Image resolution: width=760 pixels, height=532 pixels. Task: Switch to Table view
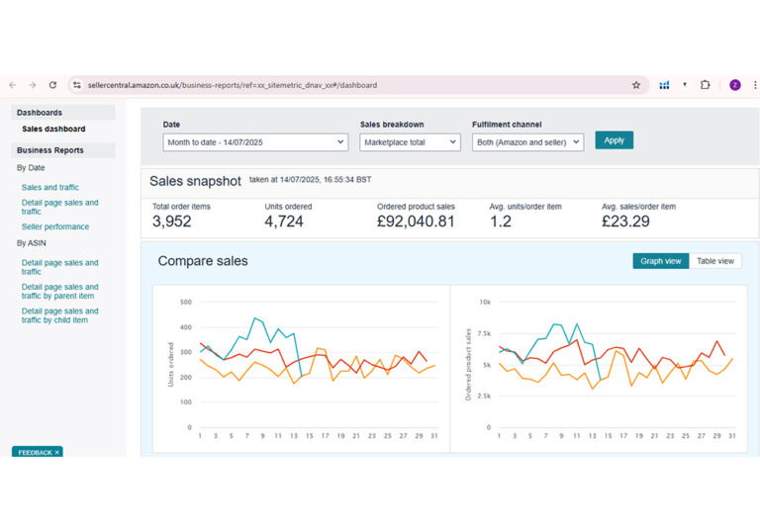(714, 261)
